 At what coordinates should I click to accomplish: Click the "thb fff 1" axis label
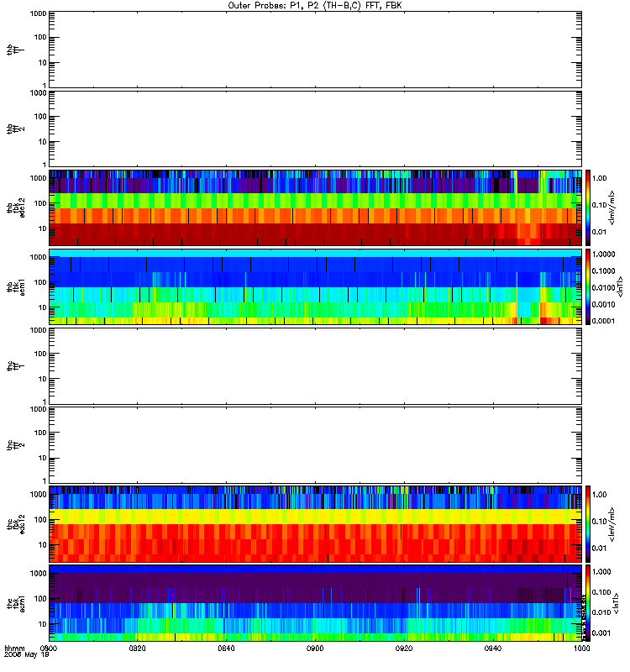click(15, 50)
